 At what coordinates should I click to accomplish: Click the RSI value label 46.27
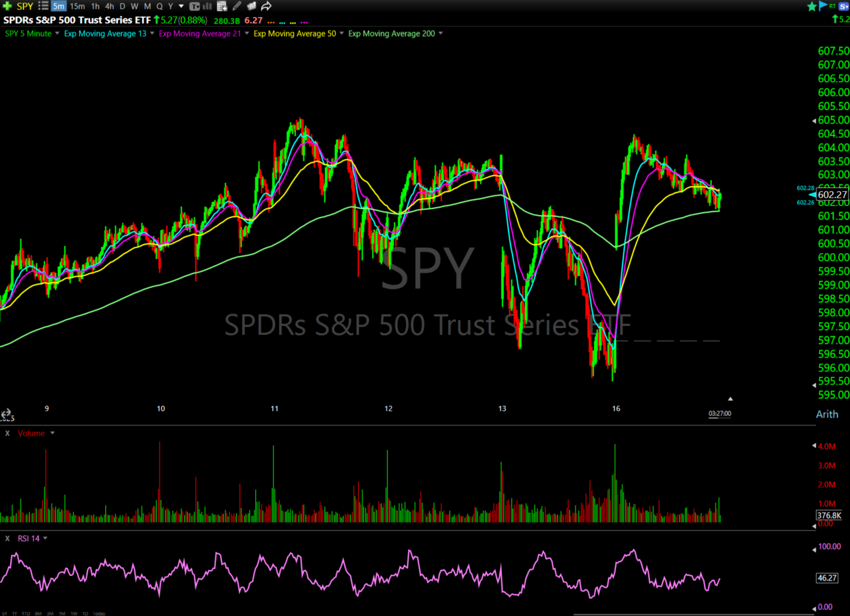[827, 578]
